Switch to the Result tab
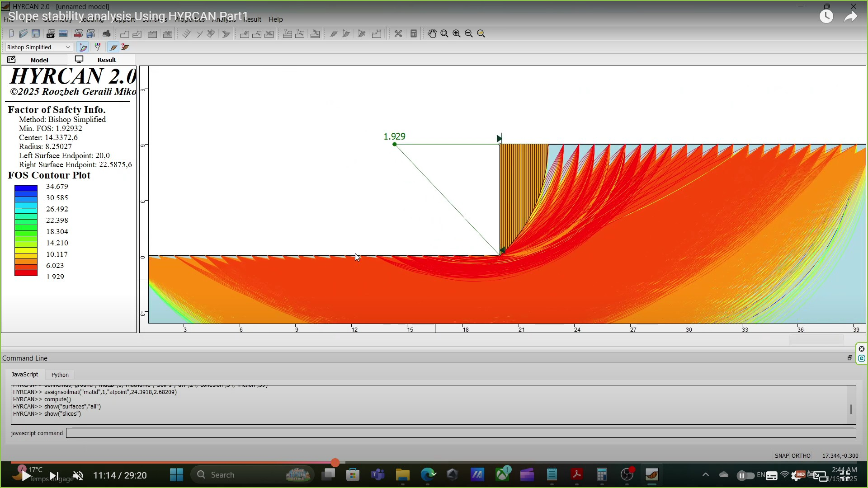Screen dimensions: 868x488 [101, 60]
